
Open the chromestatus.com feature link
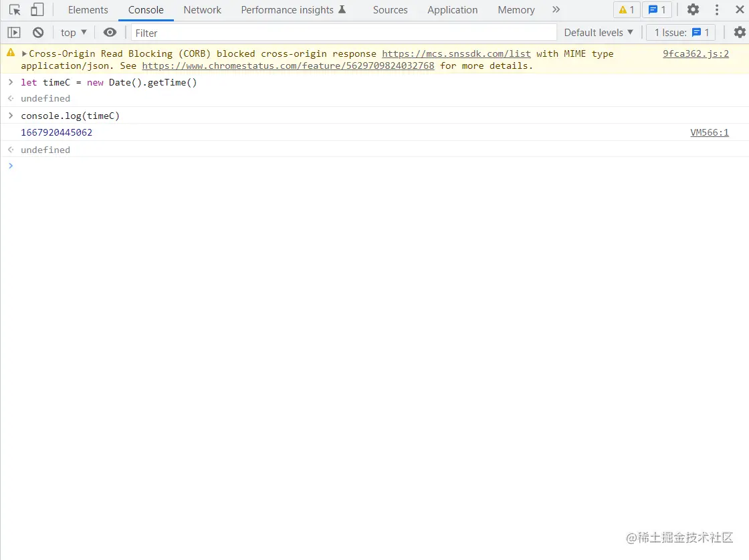click(x=288, y=66)
